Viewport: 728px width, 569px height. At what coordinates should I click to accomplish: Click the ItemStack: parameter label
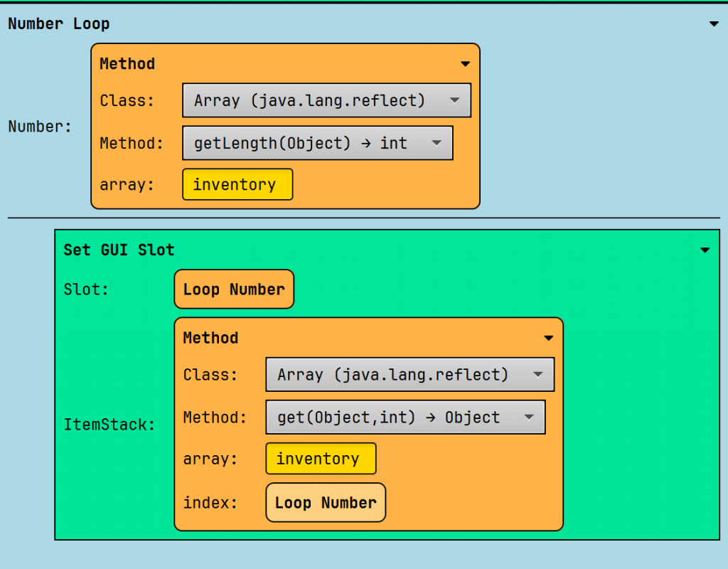click(x=109, y=425)
